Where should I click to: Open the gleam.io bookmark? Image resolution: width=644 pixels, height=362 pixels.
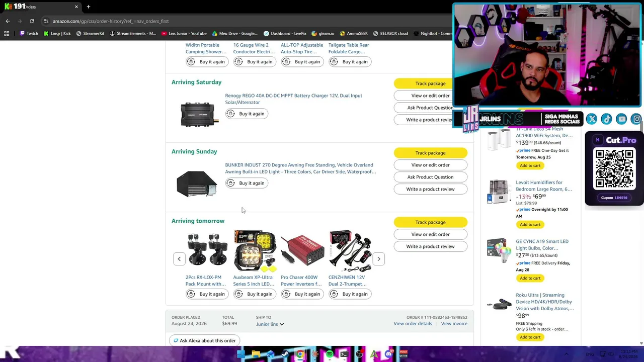[323, 34]
